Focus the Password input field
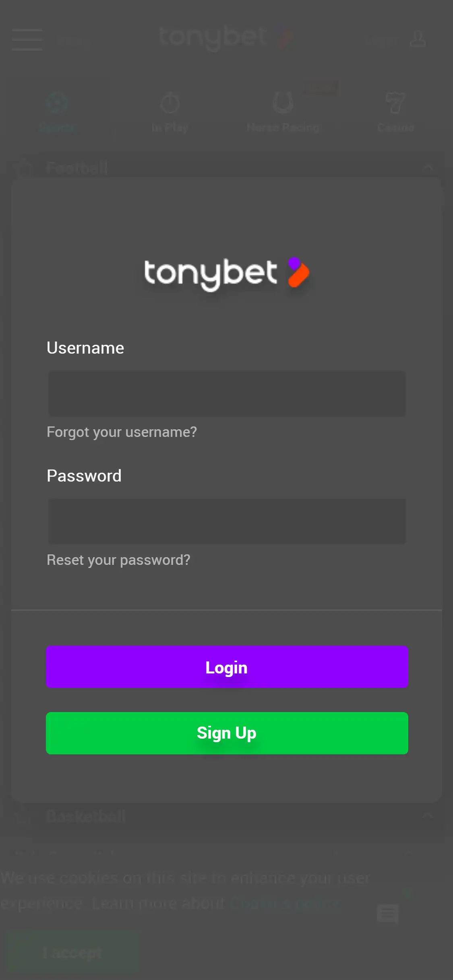 [227, 521]
